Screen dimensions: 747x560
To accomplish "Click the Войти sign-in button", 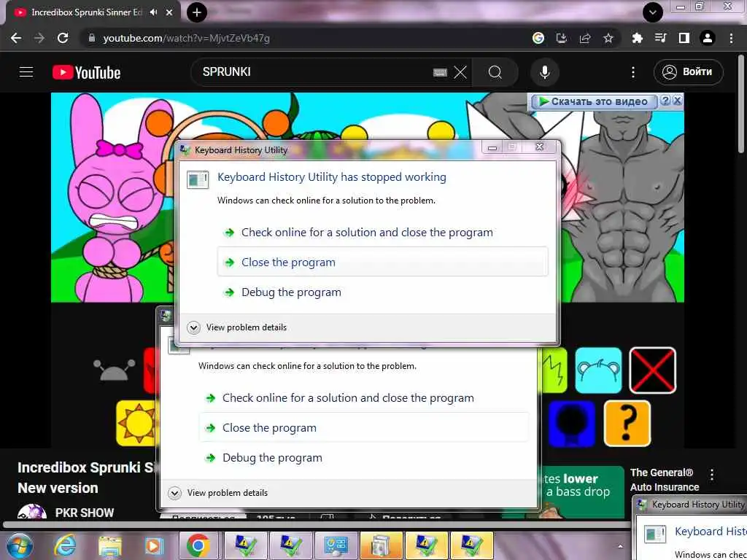I will coord(689,72).
